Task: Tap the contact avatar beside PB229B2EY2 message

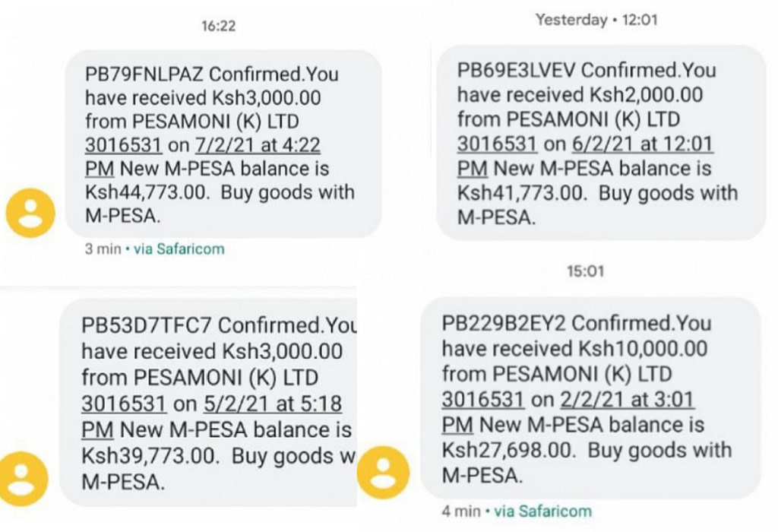Action: coord(384,473)
